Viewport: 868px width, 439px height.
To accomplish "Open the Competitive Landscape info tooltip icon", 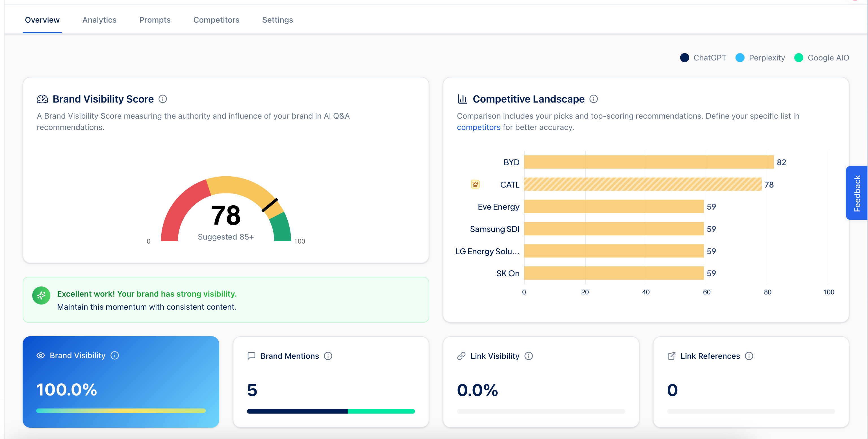I will point(593,99).
